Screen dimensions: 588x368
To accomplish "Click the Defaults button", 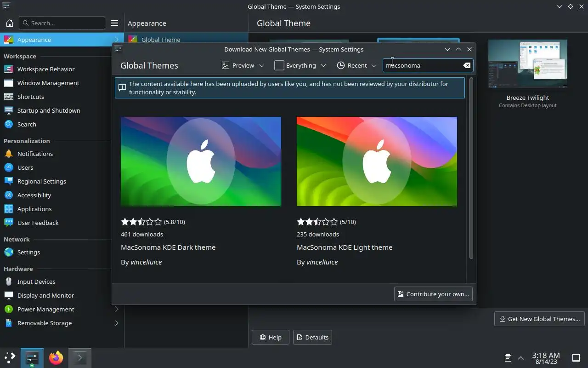I will [x=312, y=337].
